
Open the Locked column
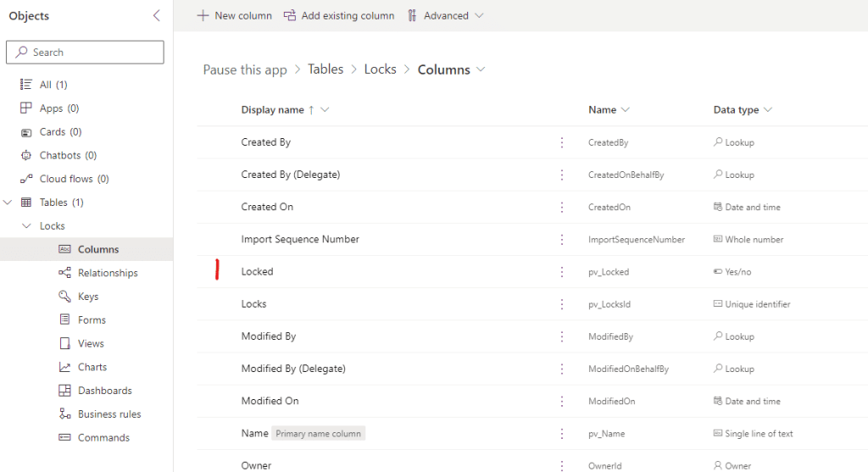click(257, 272)
